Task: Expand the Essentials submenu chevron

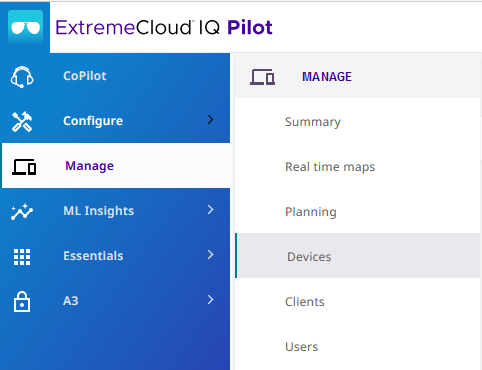Action: [x=210, y=255]
